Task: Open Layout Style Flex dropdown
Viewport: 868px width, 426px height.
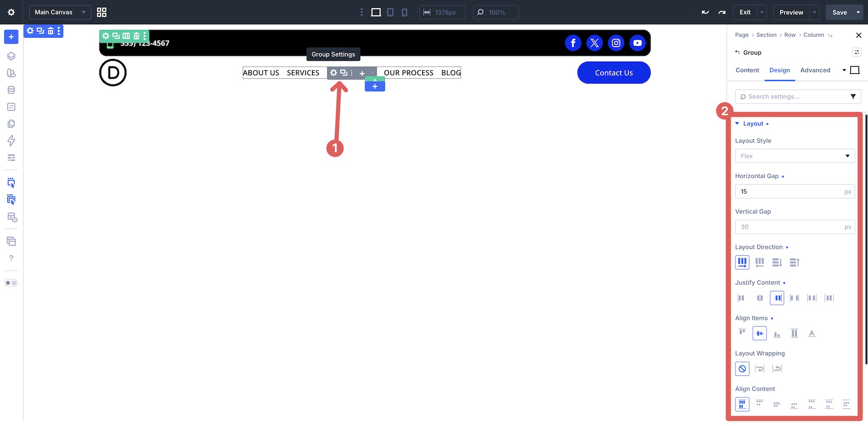Action: [795, 156]
